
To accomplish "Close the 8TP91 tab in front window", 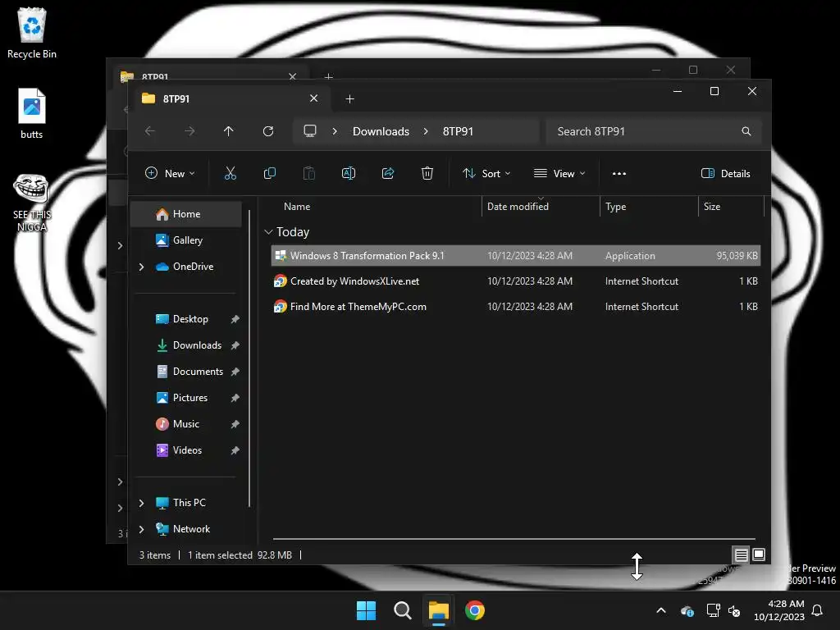I will [x=314, y=98].
